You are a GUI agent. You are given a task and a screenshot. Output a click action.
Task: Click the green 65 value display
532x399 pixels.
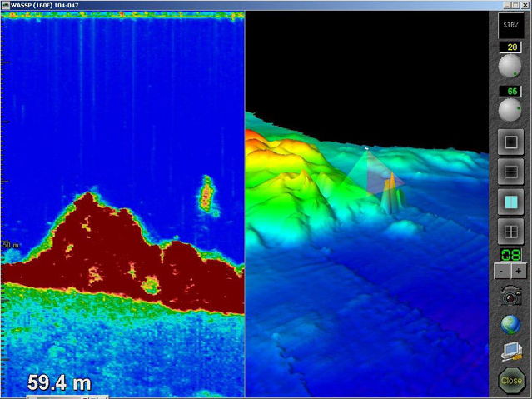tap(510, 91)
